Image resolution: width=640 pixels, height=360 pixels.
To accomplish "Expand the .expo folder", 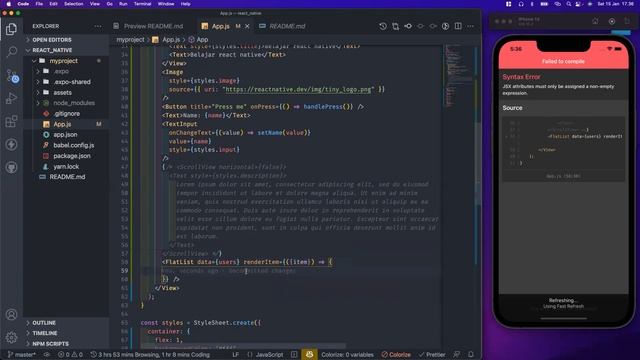I will 61,71.
